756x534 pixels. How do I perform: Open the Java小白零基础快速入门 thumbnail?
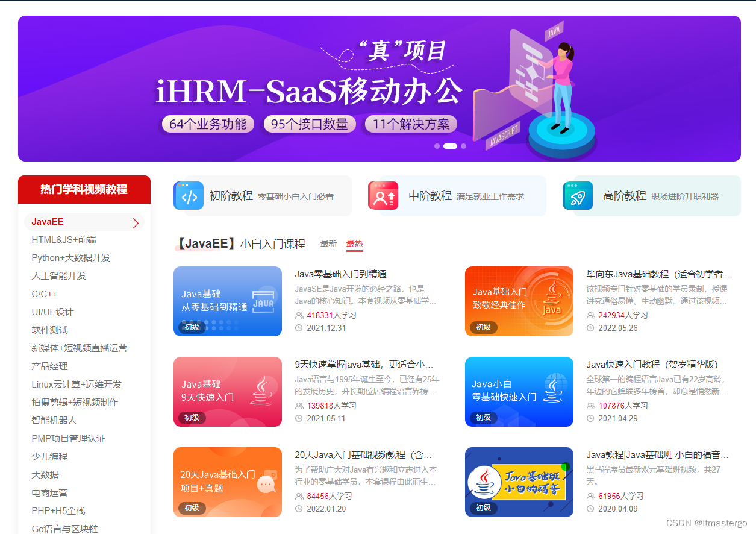coord(519,392)
